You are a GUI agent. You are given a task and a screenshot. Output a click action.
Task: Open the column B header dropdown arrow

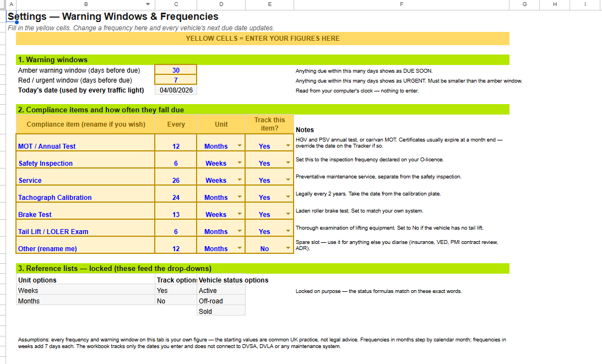[x=148, y=4]
